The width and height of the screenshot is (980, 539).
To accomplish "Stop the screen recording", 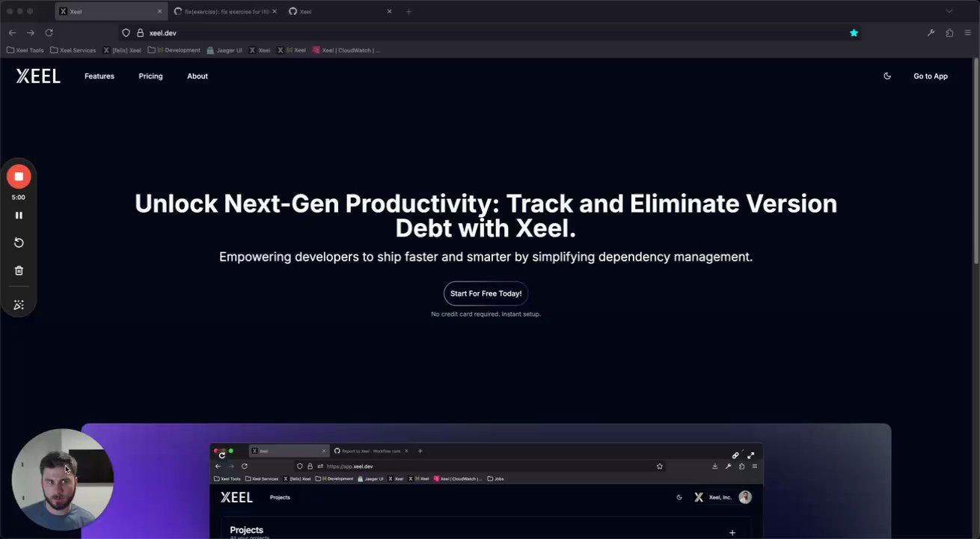I will click(19, 177).
